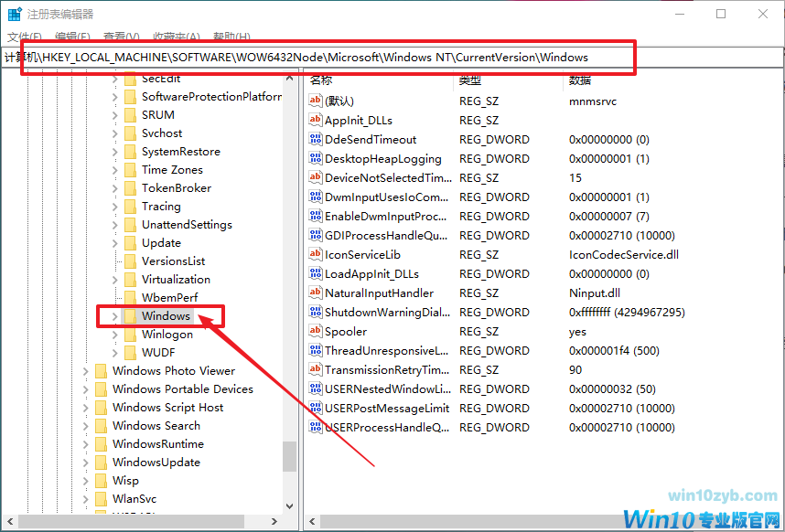Click the tree pane scroll-right arrow
Viewport: 785px width, 532px height.
[274, 521]
